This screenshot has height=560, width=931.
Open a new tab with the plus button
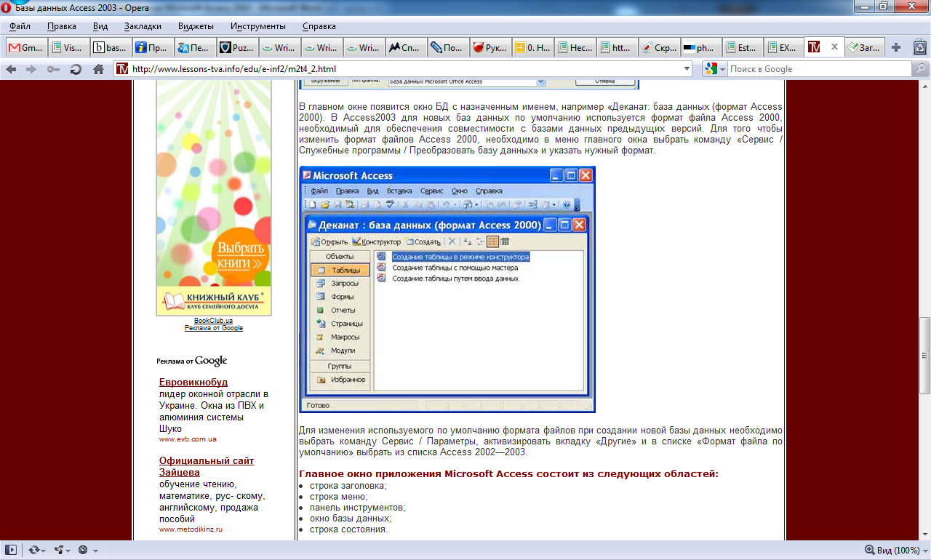(896, 47)
